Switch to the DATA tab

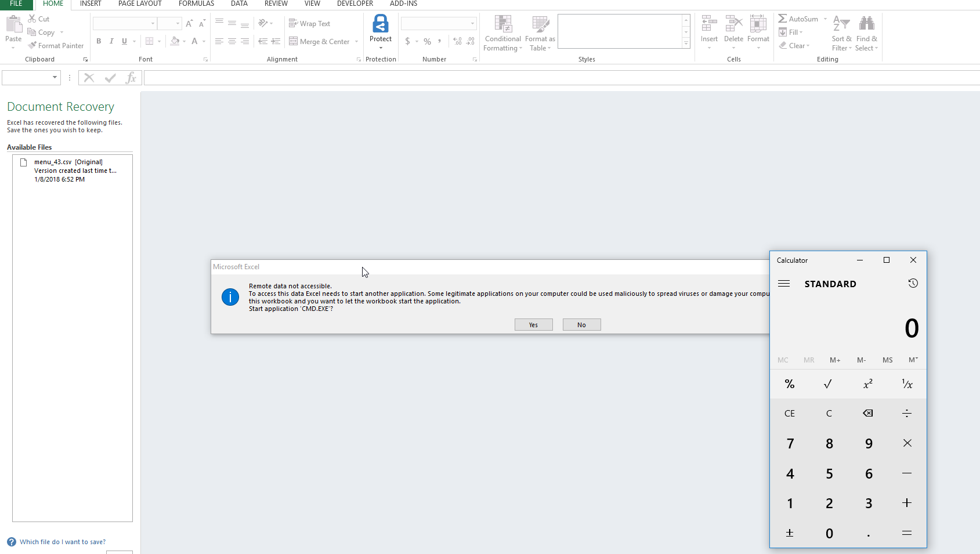point(239,3)
